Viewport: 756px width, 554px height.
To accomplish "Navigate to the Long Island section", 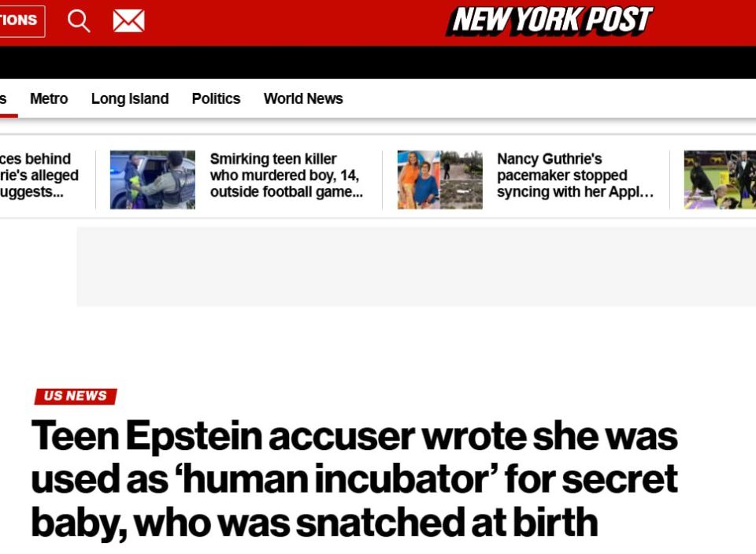I will pos(130,98).
